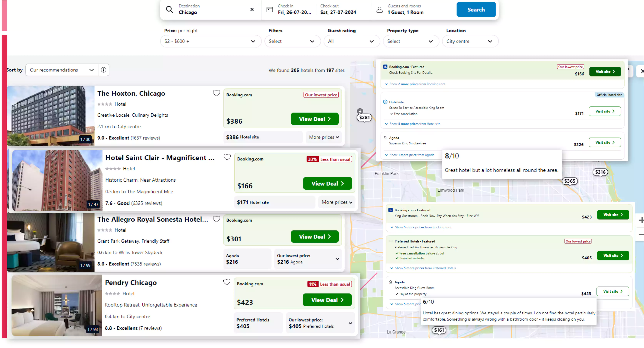Viewport: 644px width, 348px height.
Task: Click the favorite heart icon for Hotel Saint Clair
Action: (x=227, y=157)
